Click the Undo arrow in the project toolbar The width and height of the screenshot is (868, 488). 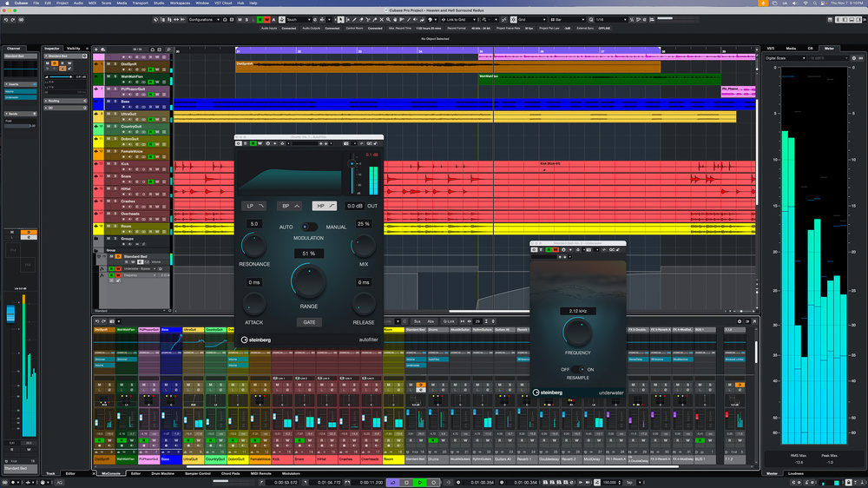click(x=6, y=19)
